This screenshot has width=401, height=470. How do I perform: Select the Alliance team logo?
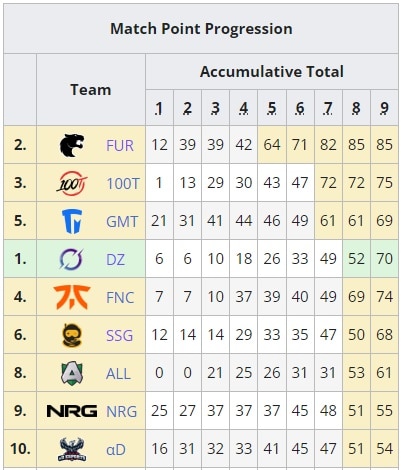coord(72,373)
